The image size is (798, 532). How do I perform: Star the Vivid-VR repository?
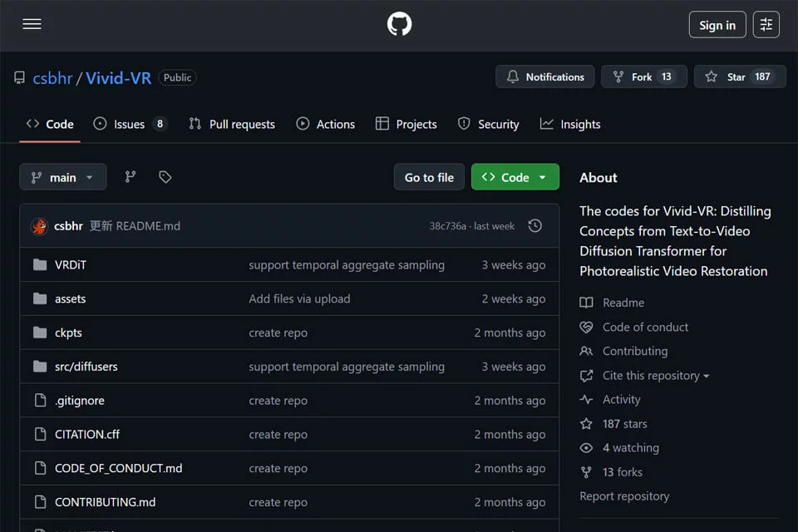[x=740, y=76]
